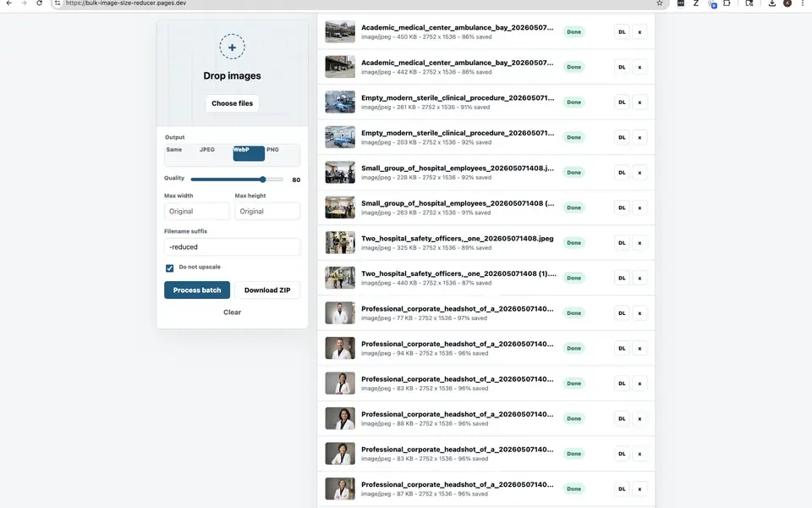The width and height of the screenshot is (812, 508).
Task: Remove the 203 KB clinical procedure image
Action: click(639, 137)
